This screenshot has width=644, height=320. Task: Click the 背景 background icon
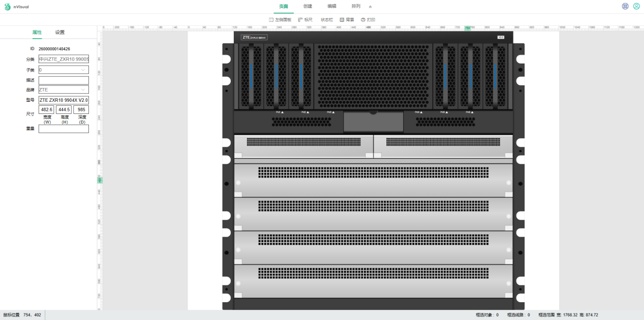(342, 20)
